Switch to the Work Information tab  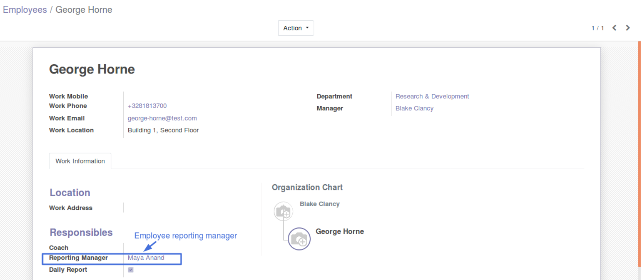tap(80, 161)
